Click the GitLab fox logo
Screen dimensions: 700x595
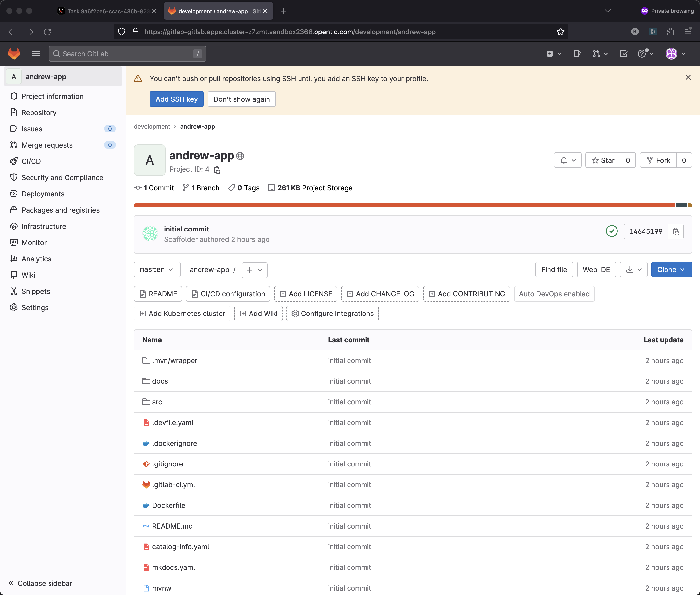coord(14,54)
